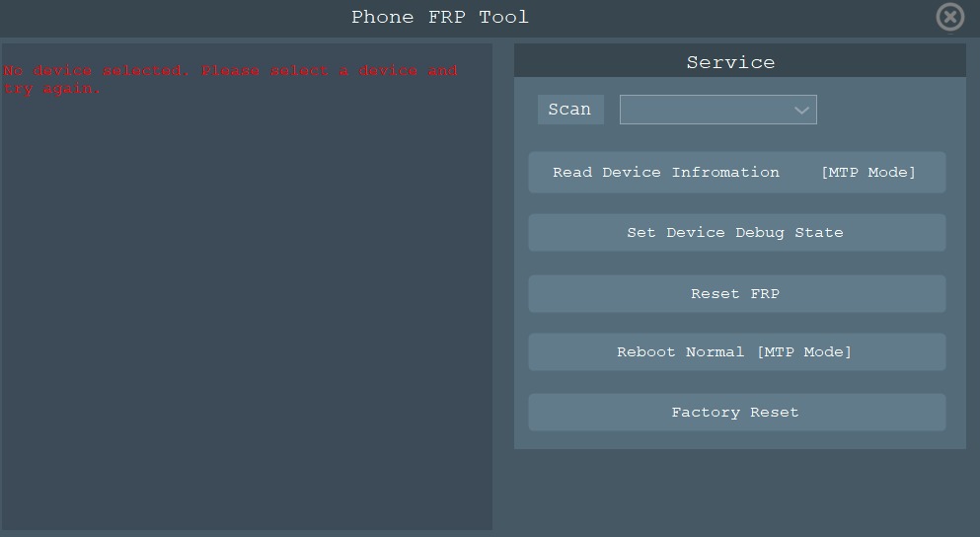
Task: Click the Scan button
Action: point(570,110)
